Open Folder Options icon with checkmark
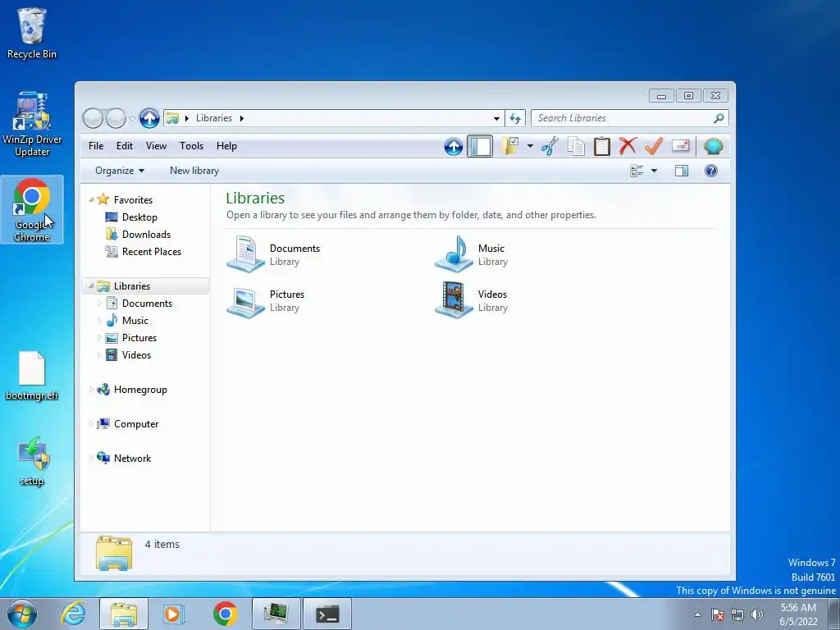The height and width of the screenshot is (630, 840). (x=510, y=146)
